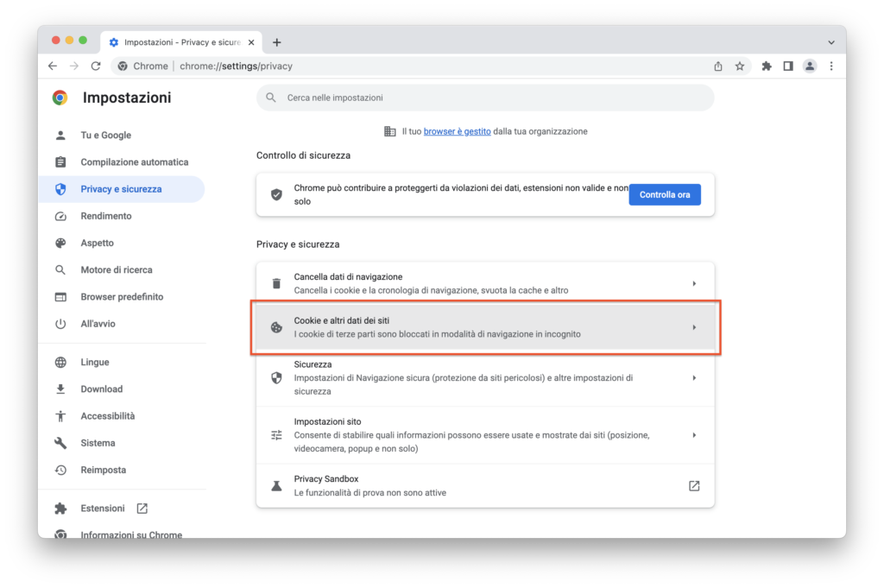Open Chrome three-dot menu
This screenshot has width=884, height=588.
tap(831, 66)
